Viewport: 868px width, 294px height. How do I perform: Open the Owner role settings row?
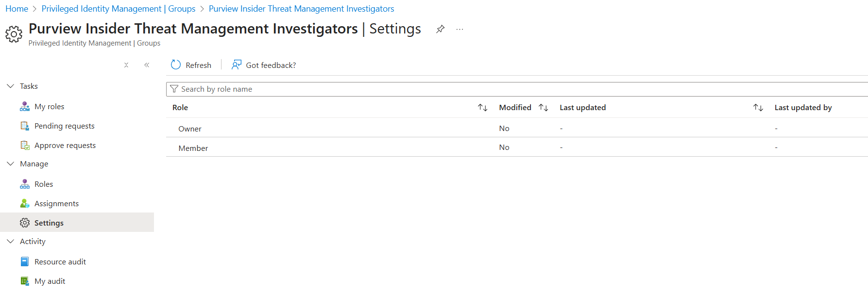tap(190, 129)
